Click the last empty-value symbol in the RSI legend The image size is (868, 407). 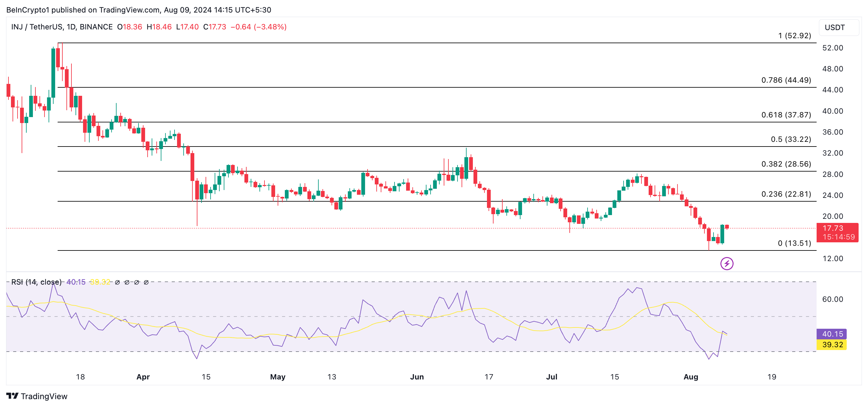(146, 282)
